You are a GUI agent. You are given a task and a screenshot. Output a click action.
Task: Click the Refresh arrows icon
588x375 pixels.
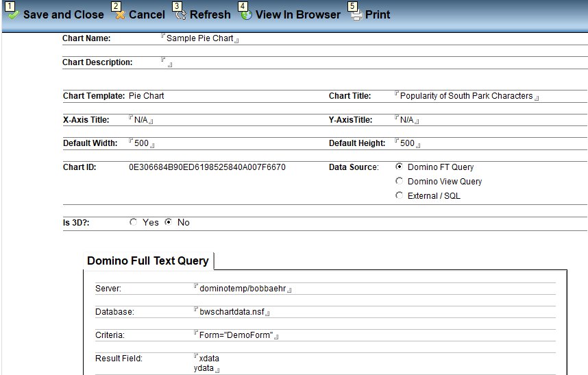(181, 15)
